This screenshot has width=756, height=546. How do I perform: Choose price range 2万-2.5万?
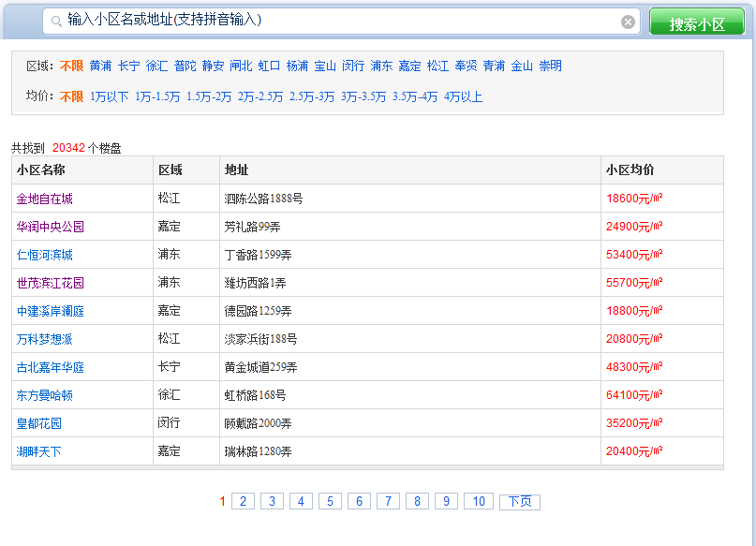[x=260, y=96]
